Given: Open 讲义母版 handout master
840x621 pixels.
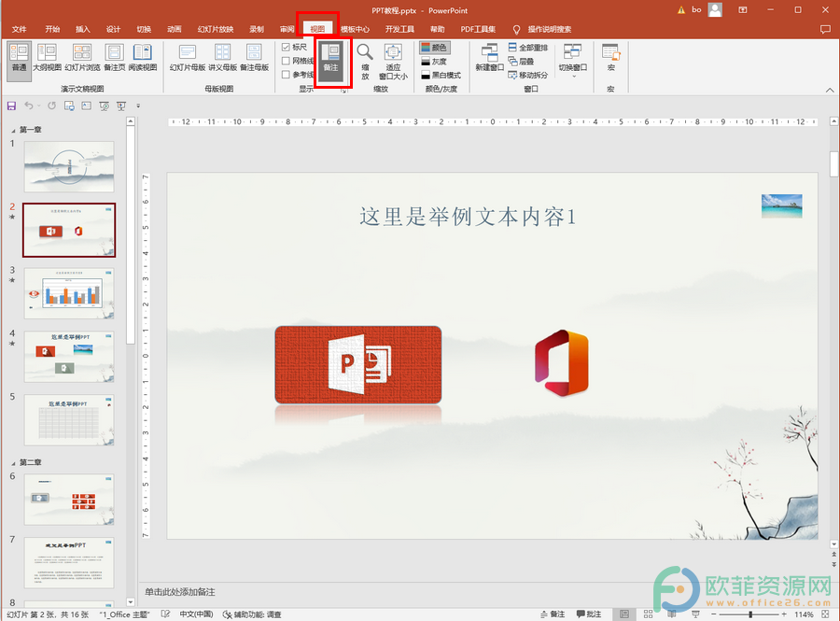Looking at the screenshot, I should (222, 59).
